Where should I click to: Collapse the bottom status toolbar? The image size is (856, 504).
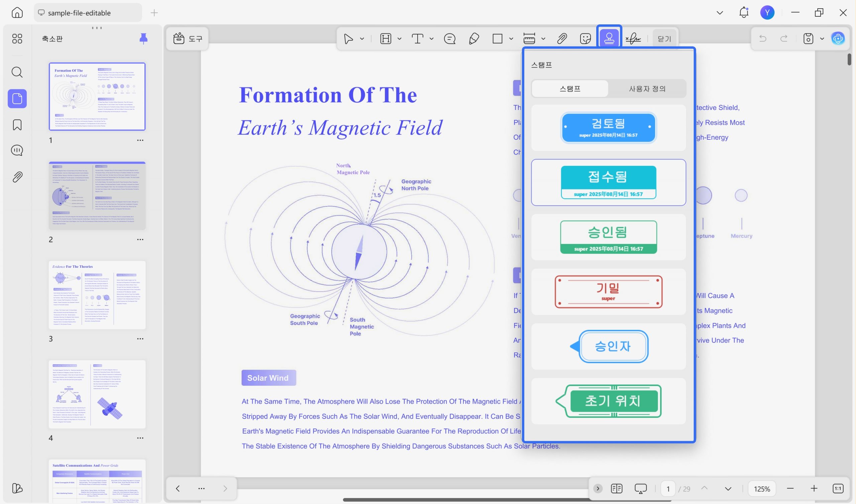(598, 488)
